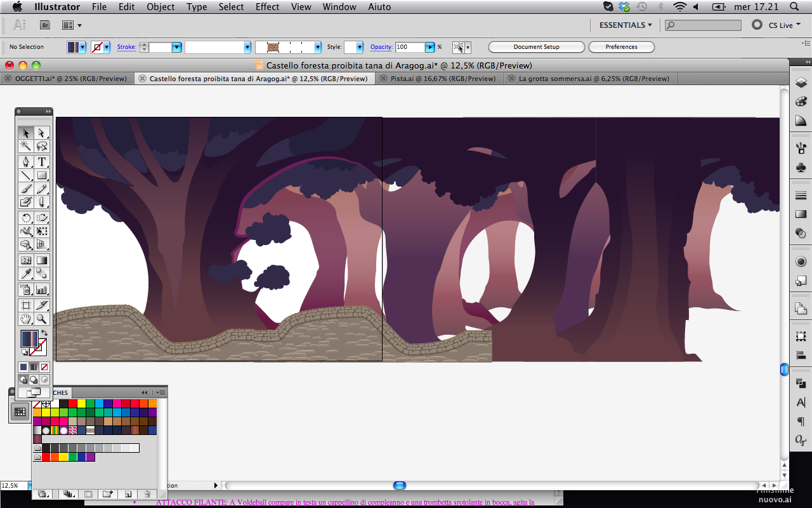Open the Character panel icon
The image size is (812, 508).
tap(801, 403)
